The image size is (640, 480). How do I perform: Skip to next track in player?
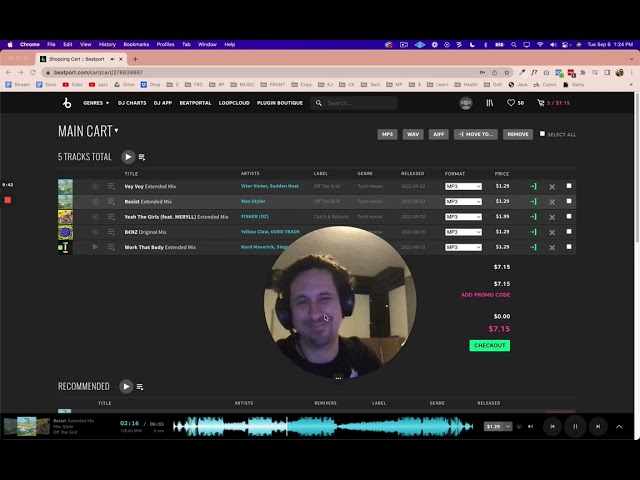(598, 427)
